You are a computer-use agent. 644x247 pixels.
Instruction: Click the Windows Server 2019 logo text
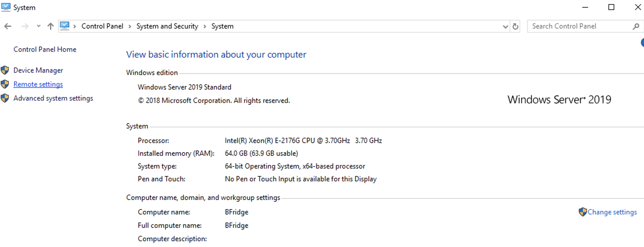559,100
